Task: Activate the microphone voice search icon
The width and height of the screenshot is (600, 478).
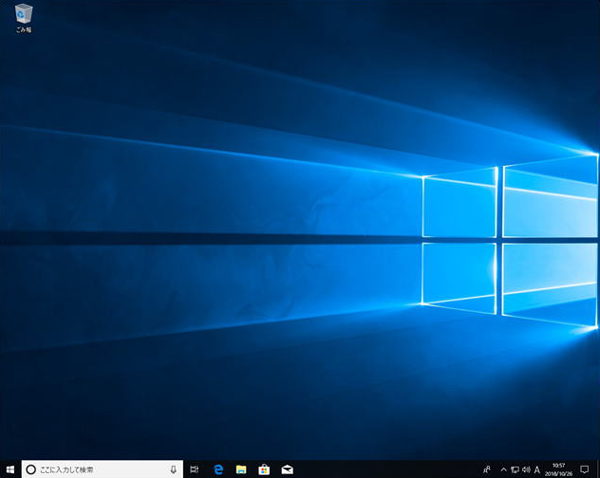Action: click(173, 469)
